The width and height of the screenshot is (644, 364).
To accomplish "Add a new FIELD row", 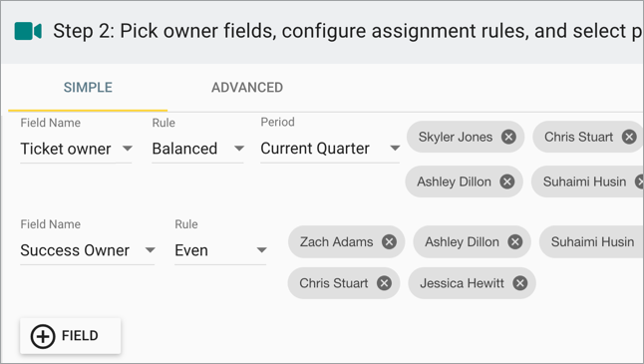I will 70,336.
